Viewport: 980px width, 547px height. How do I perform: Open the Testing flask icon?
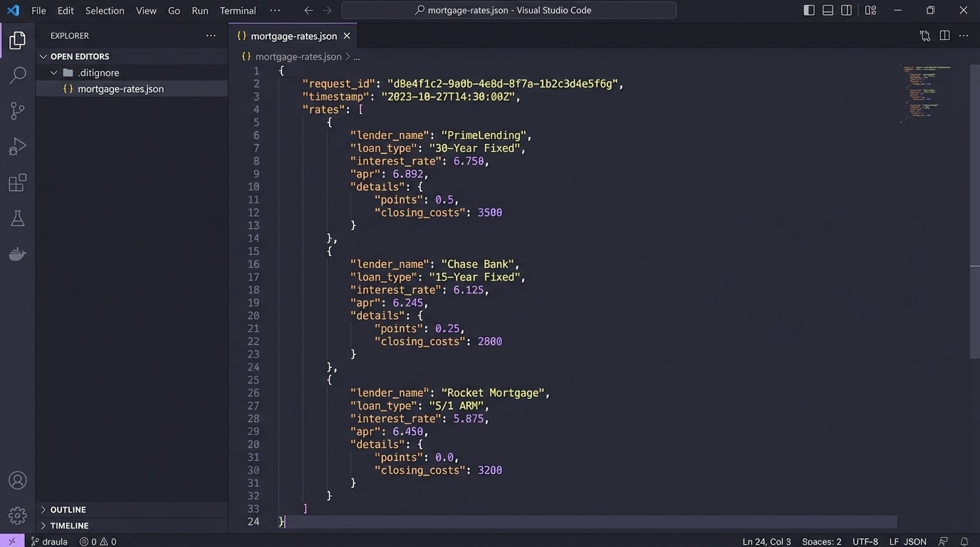18,219
